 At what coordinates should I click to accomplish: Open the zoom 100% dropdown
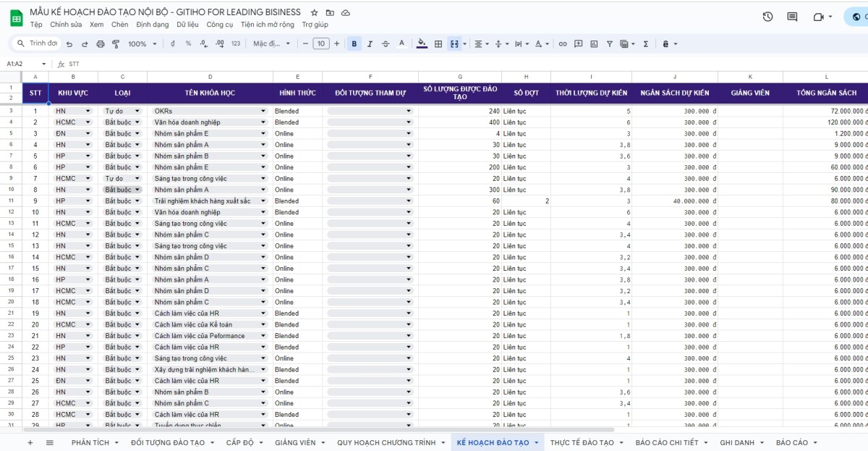click(141, 44)
